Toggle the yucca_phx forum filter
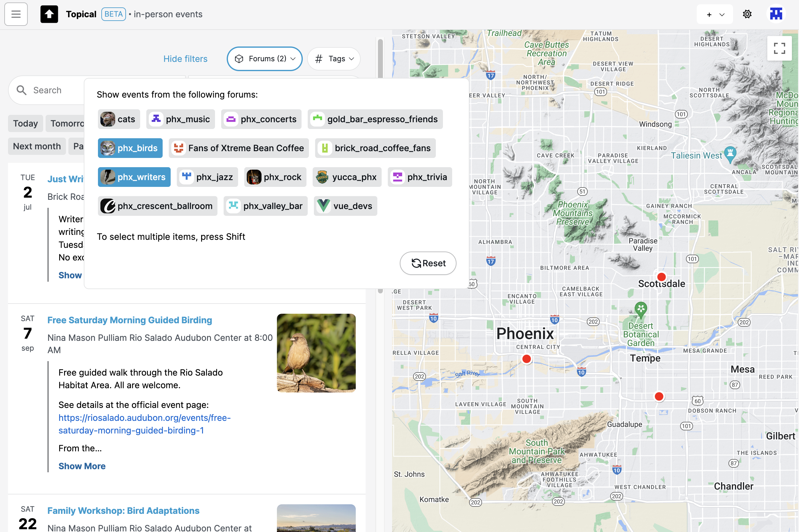Image resolution: width=799 pixels, height=532 pixels. 347,177
